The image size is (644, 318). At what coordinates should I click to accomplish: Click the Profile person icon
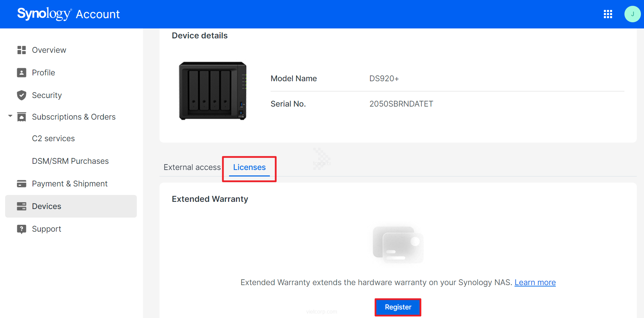[21, 72]
